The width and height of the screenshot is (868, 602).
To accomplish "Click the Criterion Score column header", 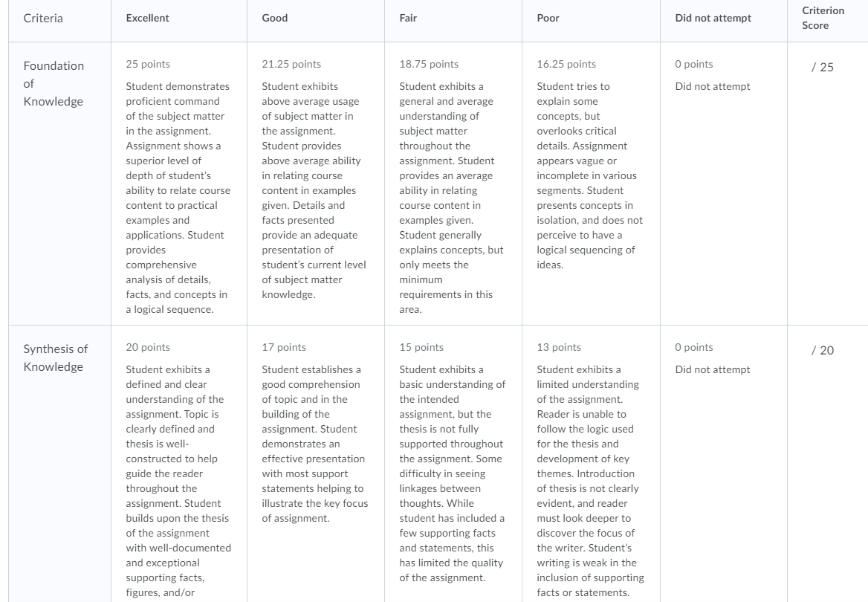I will [x=823, y=18].
